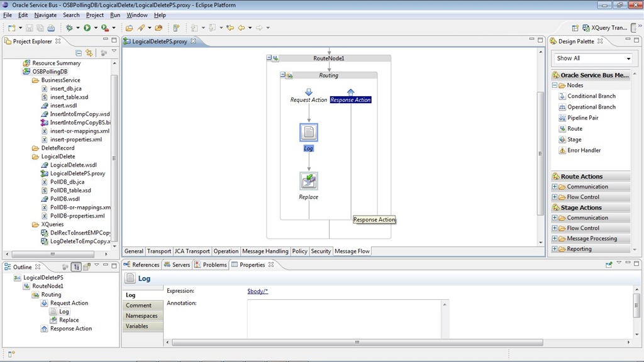
Task: Toggle the tree view mode button in Outline
Action: 76,267
